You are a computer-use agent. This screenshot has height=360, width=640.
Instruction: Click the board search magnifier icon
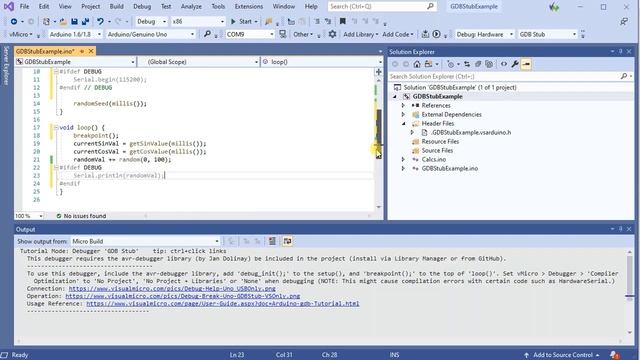[x=207, y=34]
